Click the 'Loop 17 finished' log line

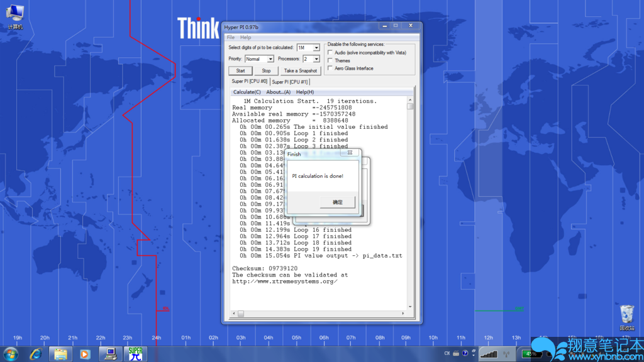[296, 236]
